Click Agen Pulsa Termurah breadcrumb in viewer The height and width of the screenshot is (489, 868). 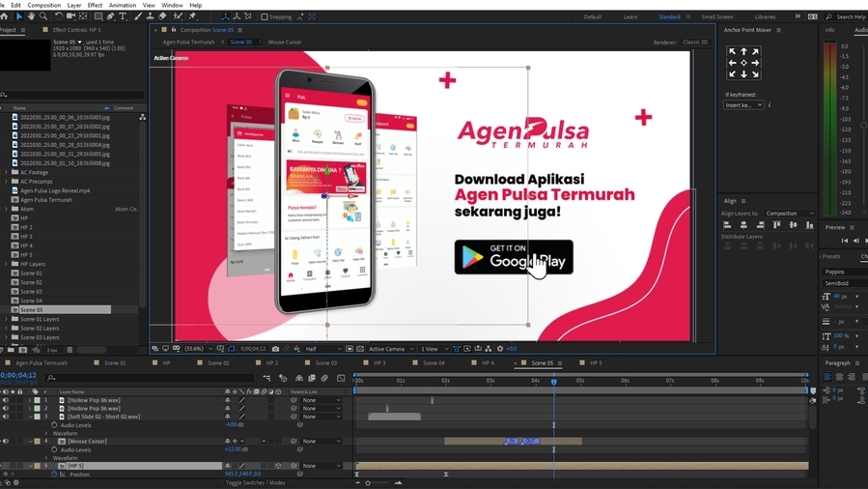pos(188,42)
